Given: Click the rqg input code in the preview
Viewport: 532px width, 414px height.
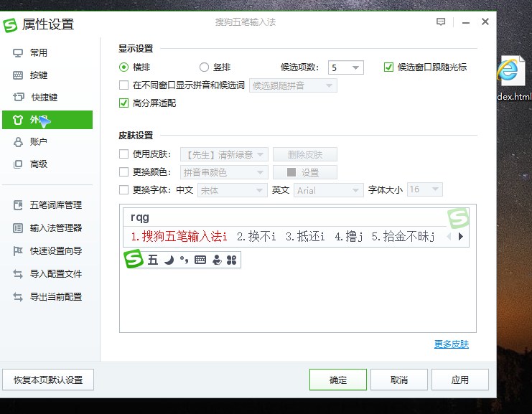Looking at the screenshot, I should pos(140,217).
